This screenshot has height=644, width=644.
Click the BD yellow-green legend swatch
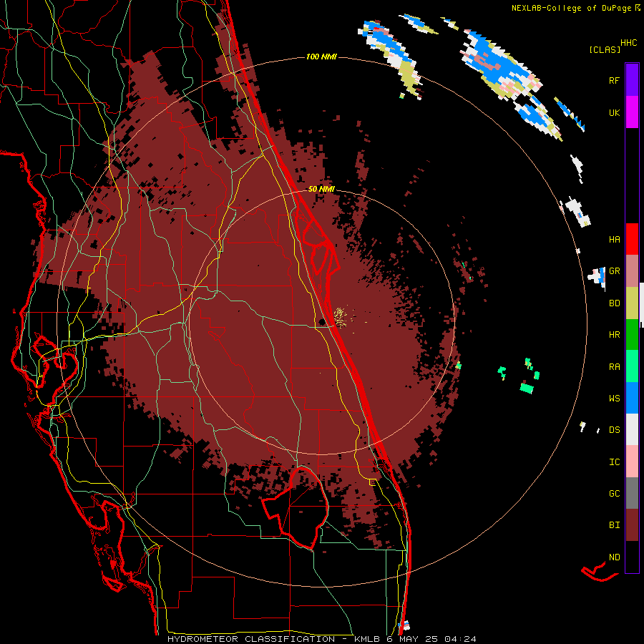click(x=632, y=303)
